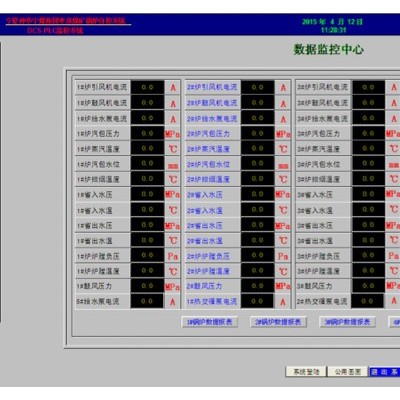Click the underlined red system title in header
Viewport: 400px width, 400px height.
(x=66, y=21)
